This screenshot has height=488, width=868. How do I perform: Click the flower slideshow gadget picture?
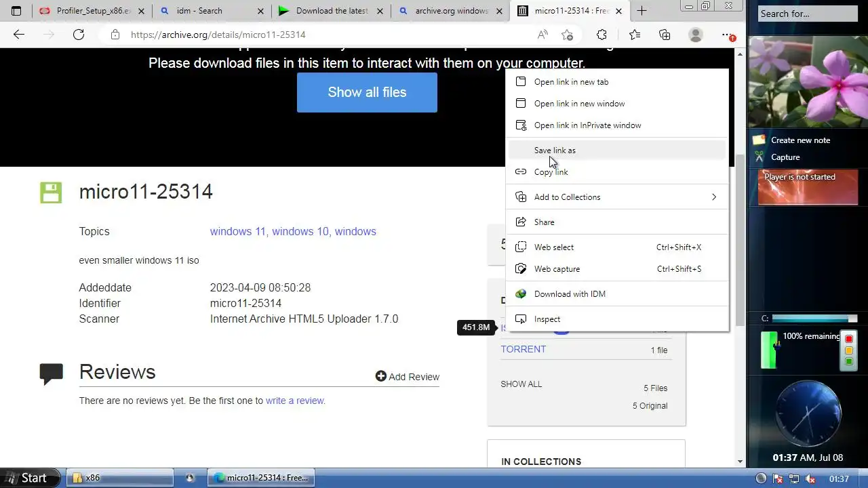click(808, 81)
